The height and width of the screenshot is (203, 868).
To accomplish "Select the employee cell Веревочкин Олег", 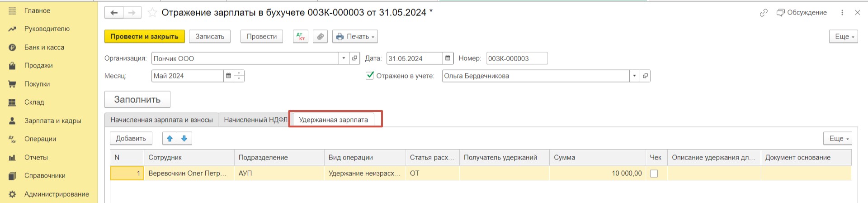I will (x=189, y=173).
